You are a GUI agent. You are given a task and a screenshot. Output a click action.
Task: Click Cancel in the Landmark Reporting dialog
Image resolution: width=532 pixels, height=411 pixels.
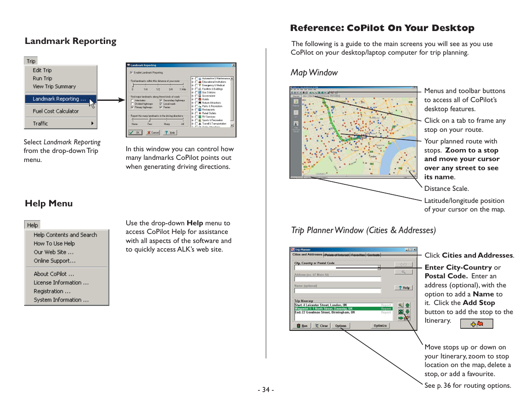point(152,132)
